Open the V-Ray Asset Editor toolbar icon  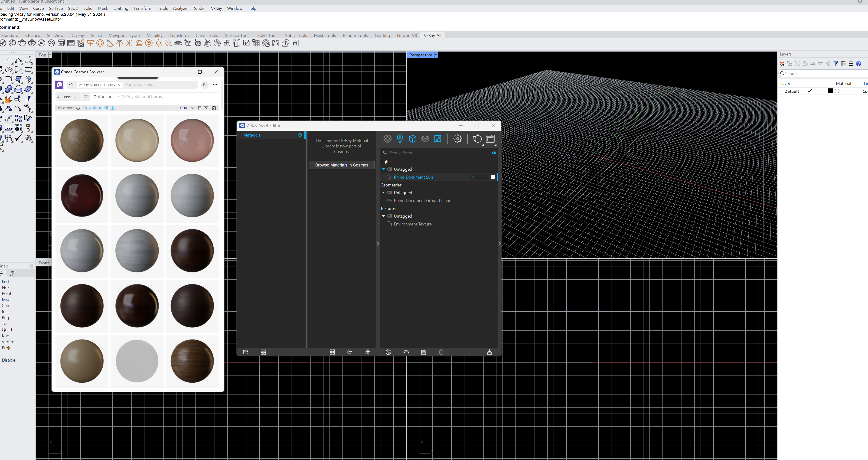click(x=3, y=43)
